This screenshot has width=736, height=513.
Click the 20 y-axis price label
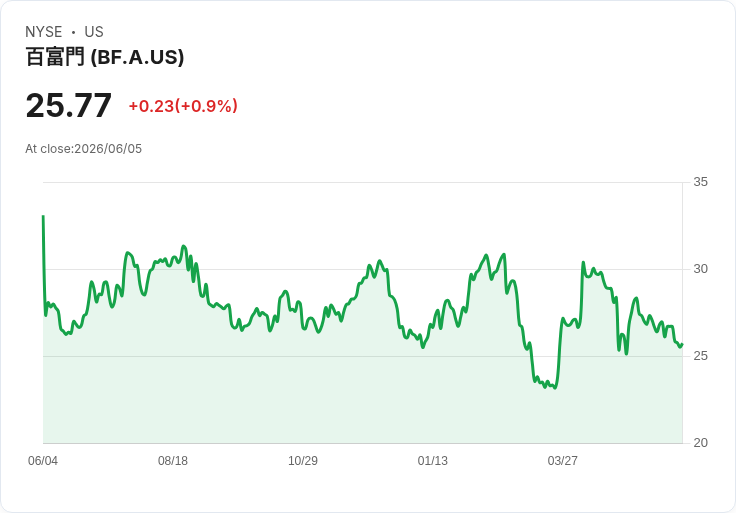(x=700, y=443)
